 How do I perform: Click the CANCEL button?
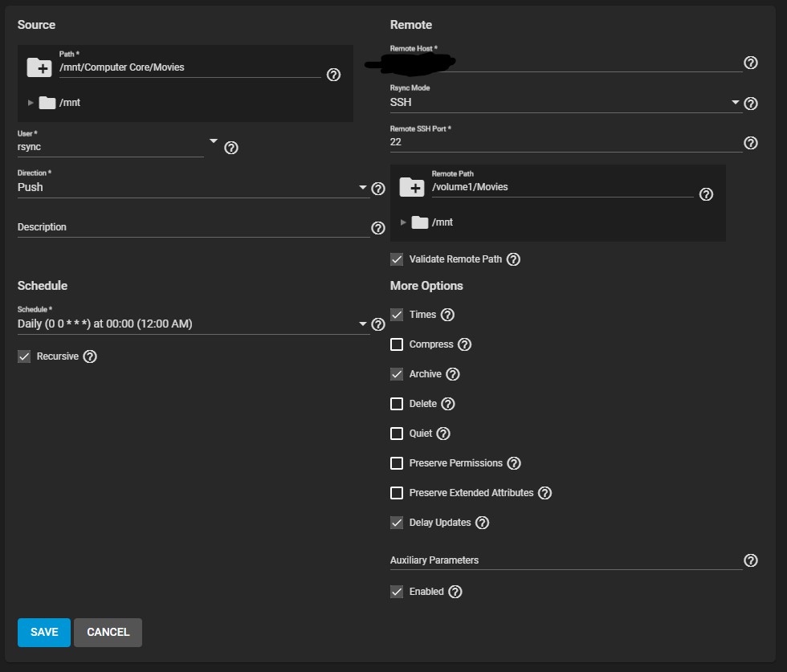coord(108,633)
